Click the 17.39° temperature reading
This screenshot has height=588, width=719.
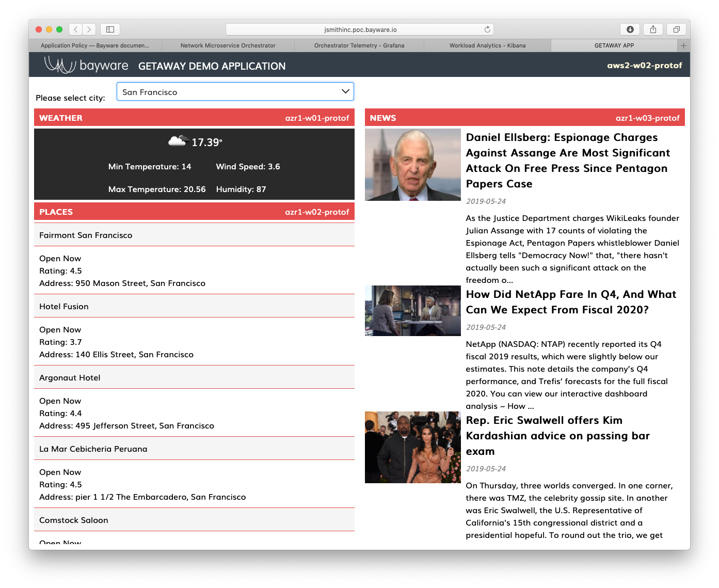207,142
